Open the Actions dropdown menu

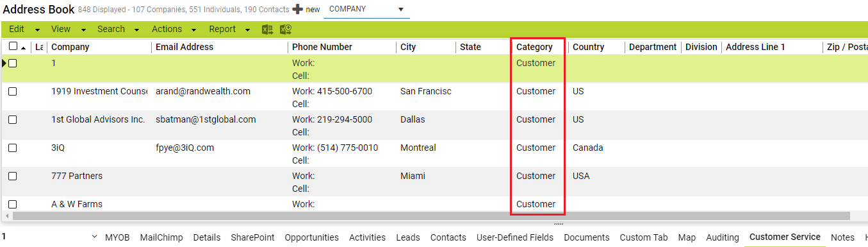173,30
